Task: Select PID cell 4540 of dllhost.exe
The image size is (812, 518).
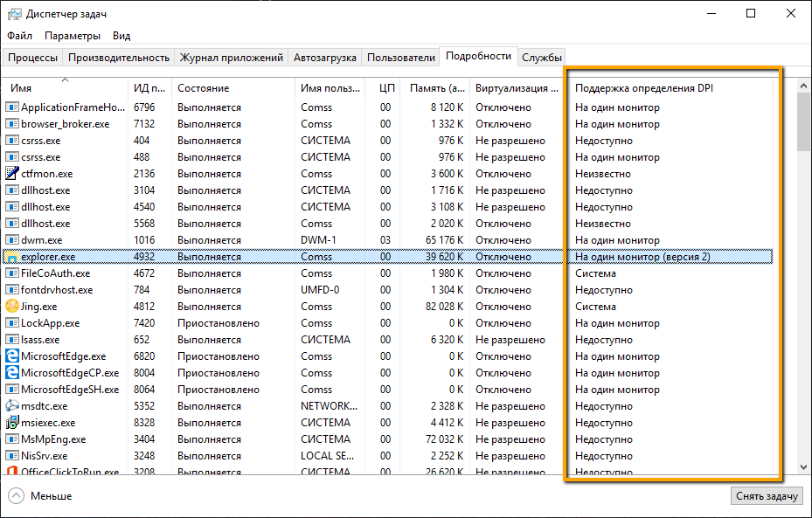Action: click(x=144, y=206)
